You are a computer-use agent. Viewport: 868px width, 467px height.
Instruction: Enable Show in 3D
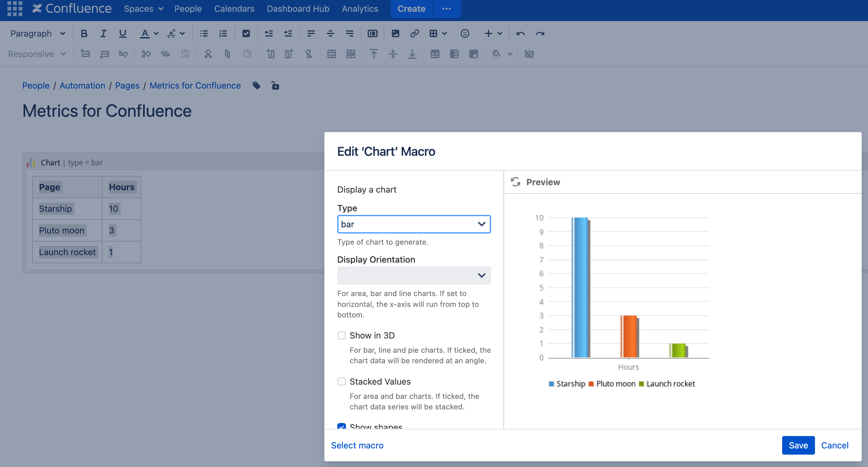coord(341,335)
